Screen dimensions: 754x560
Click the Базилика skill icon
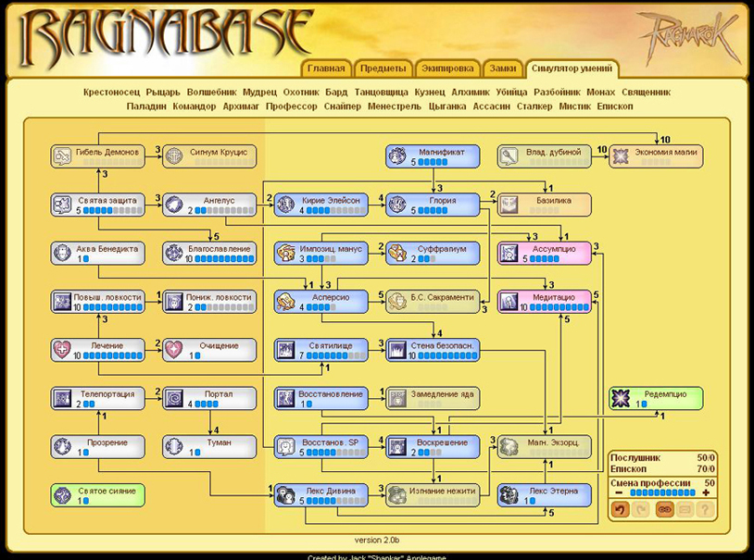pos(509,205)
